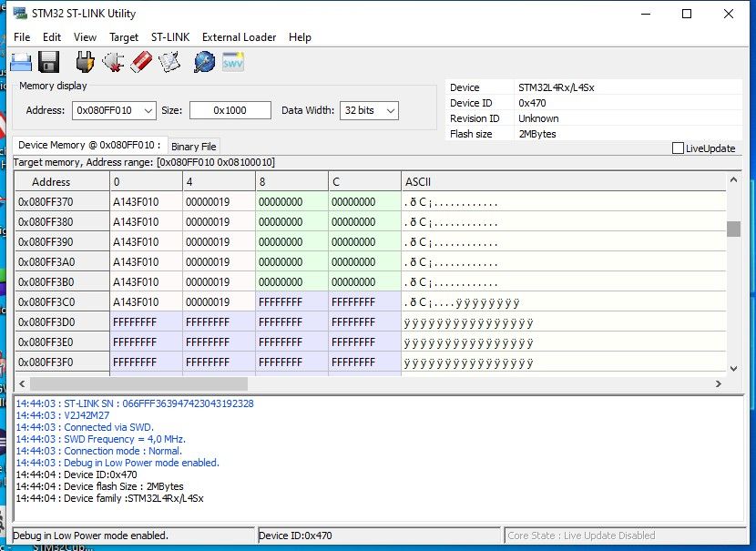Click the ASCII column header

click(563, 182)
